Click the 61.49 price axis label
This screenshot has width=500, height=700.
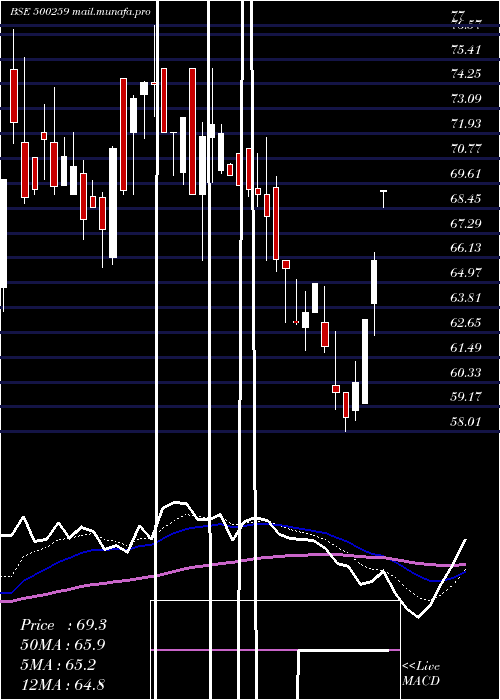(x=466, y=348)
